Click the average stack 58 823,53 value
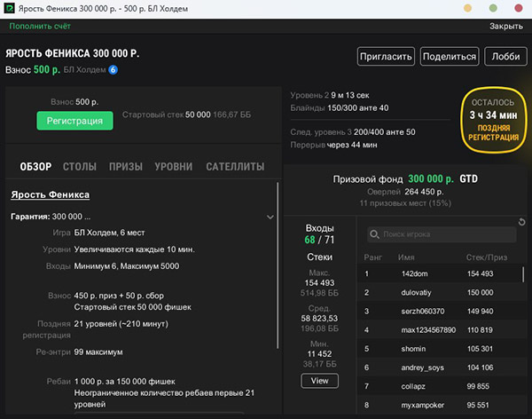The image size is (532, 419). (x=319, y=319)
